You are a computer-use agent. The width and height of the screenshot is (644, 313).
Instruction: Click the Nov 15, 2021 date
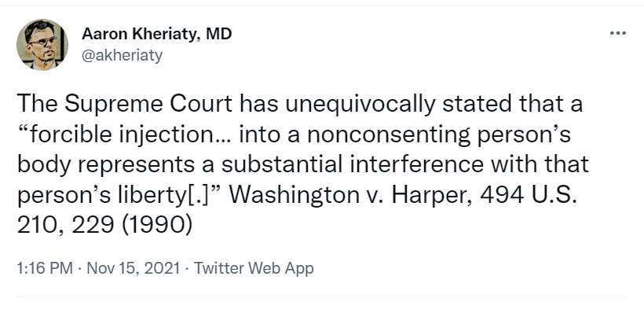[x=133, y=268]
